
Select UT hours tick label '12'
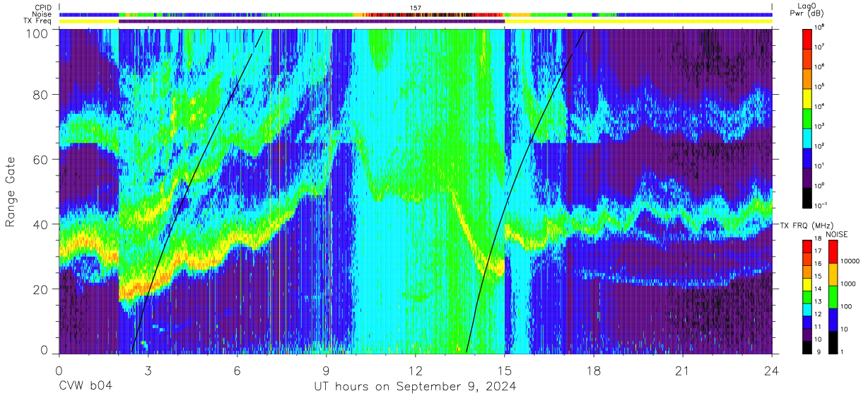[416, 370]
